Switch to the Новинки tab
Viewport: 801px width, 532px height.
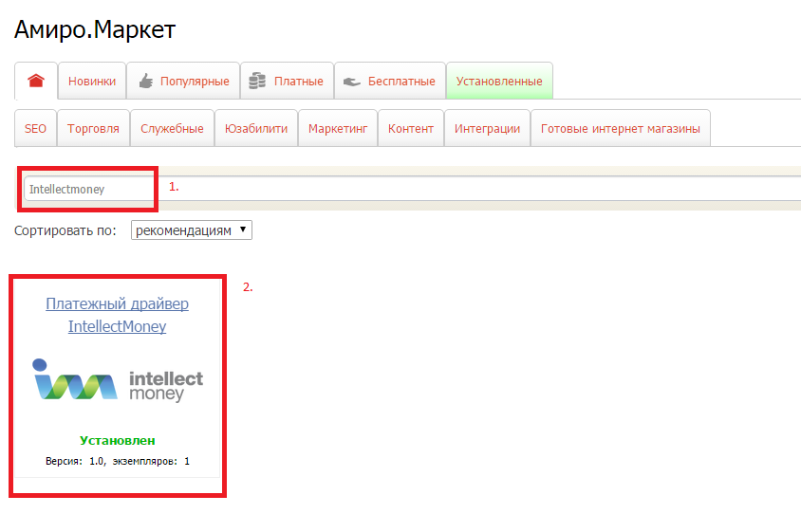[x=92, y=82]
